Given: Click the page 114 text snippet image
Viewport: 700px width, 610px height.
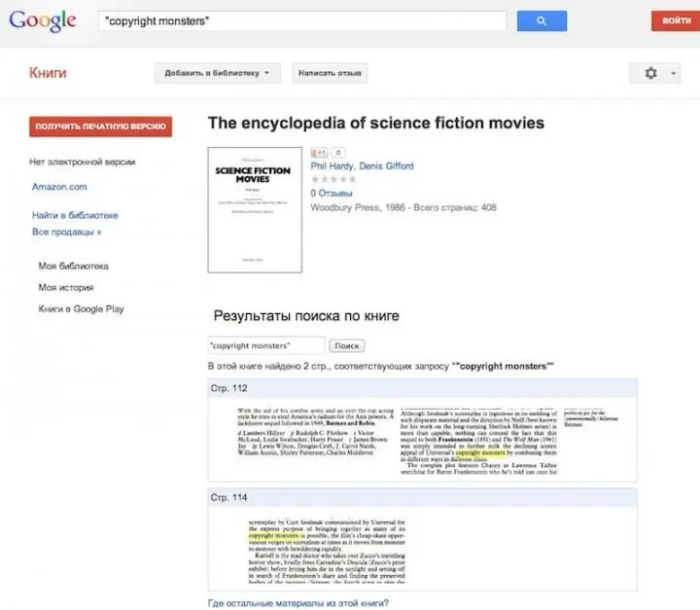Looking at the screenshot, I should [x=327, y=551].
